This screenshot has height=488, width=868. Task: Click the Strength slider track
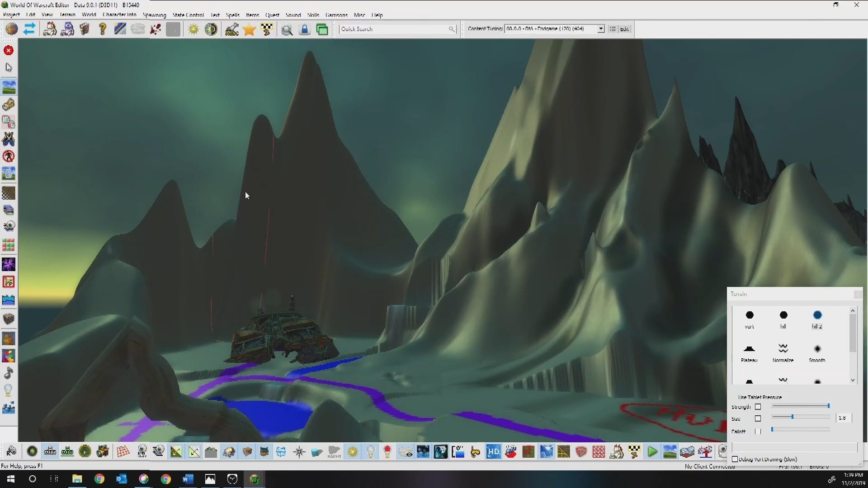800,406
